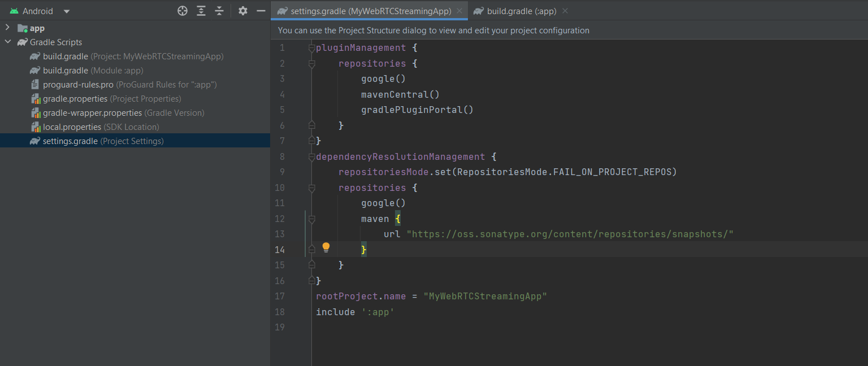Viewport: 868px width, 366px height.
Task: Click the dependencyResolutionManagement keyword
Action: (400, 156)
